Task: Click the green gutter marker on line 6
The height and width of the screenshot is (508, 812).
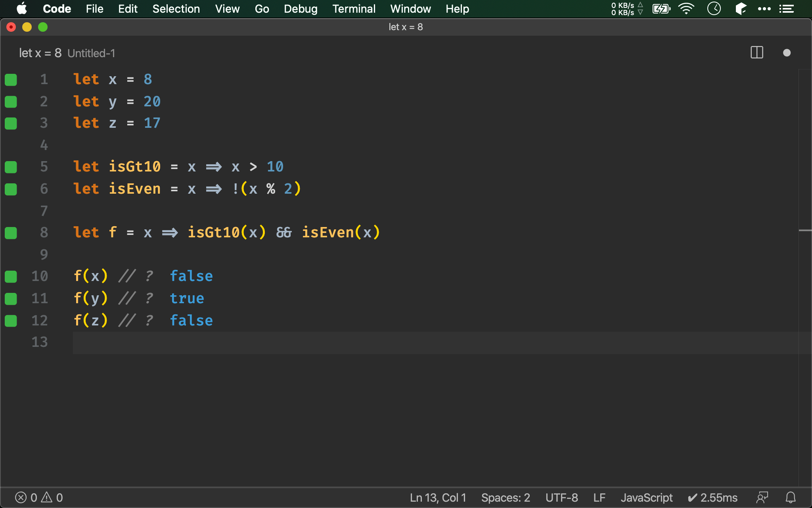Action: tap(11, 189)
